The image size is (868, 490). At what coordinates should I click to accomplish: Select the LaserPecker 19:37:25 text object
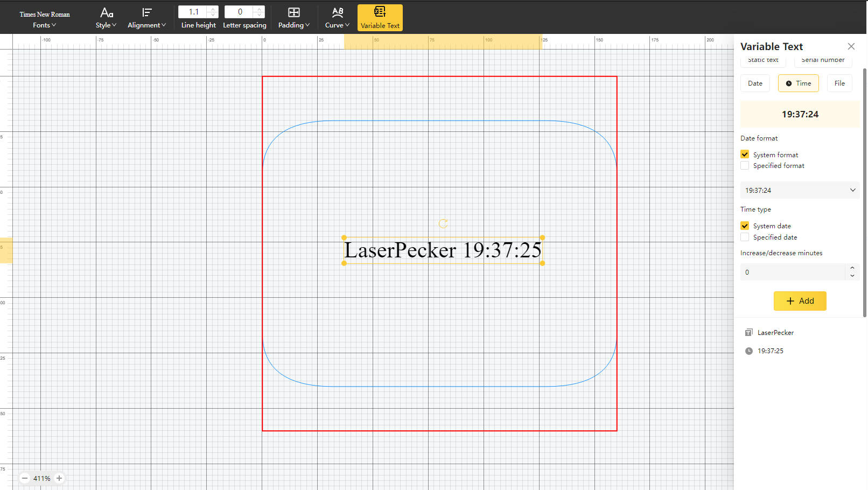pos(443,250)
